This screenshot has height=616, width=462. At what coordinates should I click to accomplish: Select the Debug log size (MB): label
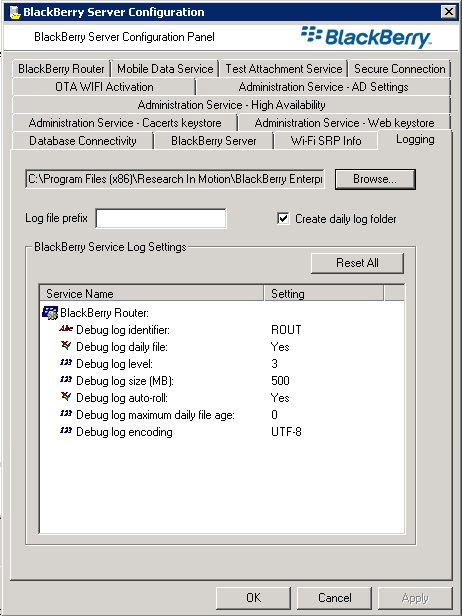(125, 381)
